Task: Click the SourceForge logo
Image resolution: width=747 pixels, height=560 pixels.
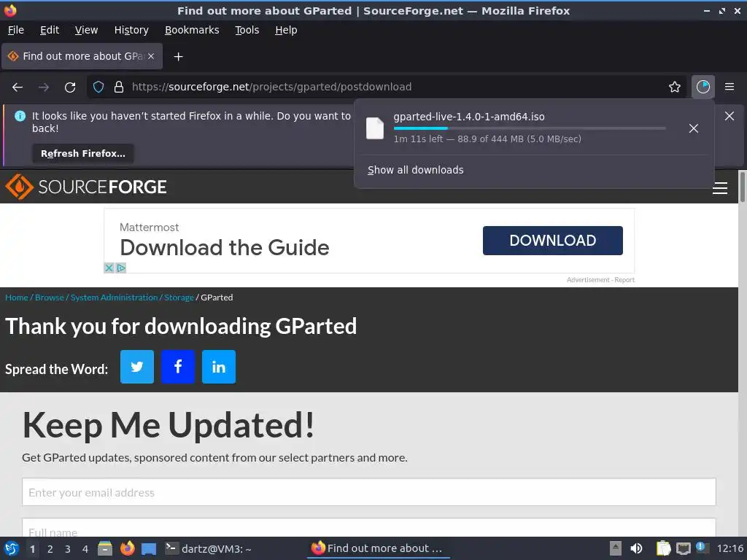Action: tap(86, 187)
